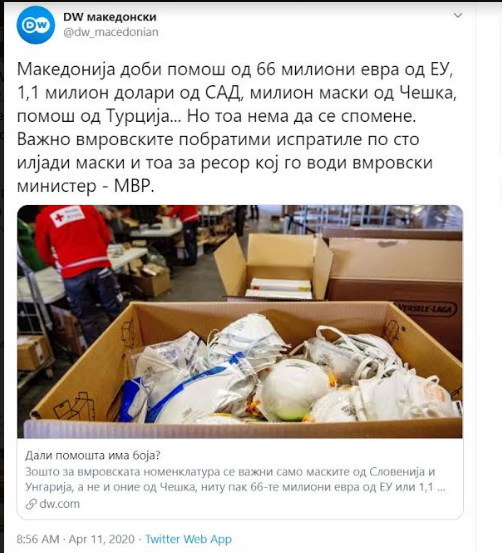The height and width of the screenshot is (553, 502).
Task: Click the Apr 11, 2020 date
Action: [x=102, y=539]
